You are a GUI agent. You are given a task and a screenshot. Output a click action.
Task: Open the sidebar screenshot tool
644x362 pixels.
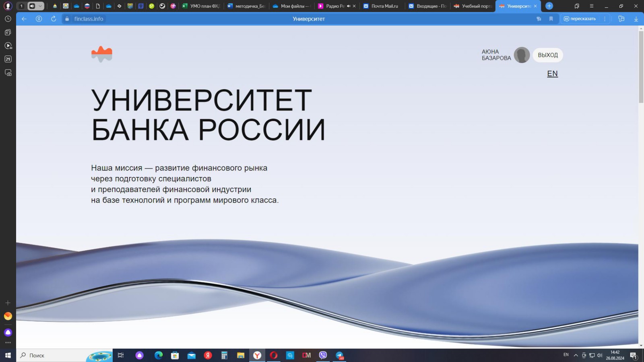pos(8,73)
